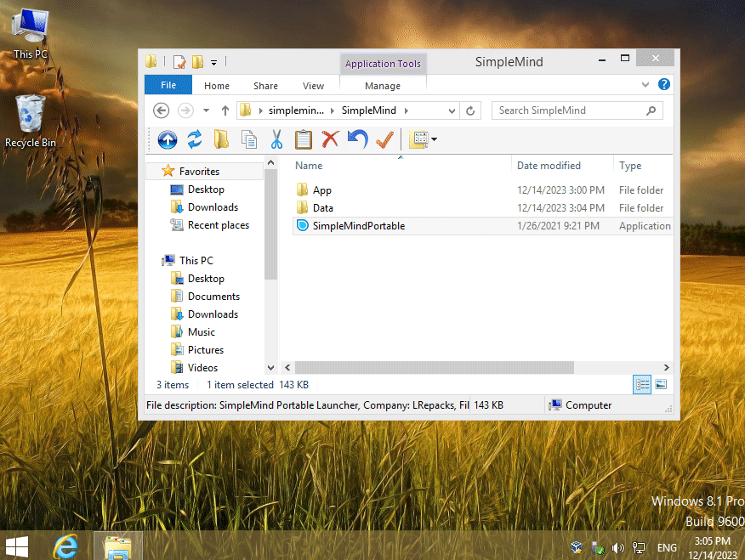
Task: Copy the selection using the toolbar Copy icon
Action: coord(249,139)
